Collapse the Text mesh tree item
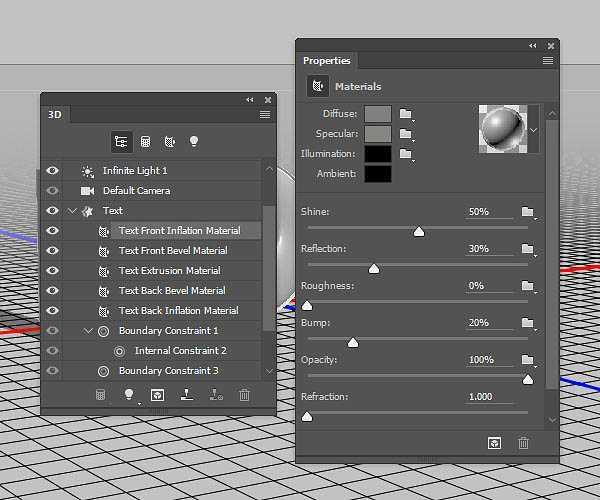 coord(72,211)
